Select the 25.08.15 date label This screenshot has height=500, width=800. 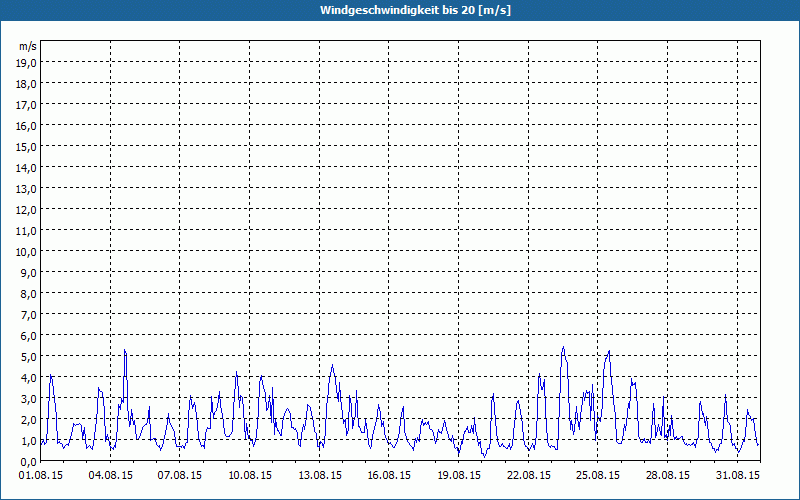pyautogui.click(x=597, y=475)
